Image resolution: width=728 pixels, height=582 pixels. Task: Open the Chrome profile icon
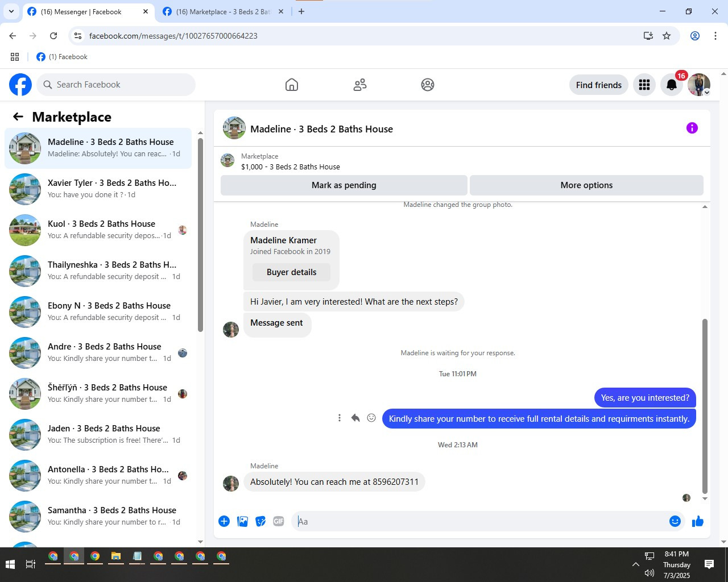tap(695, 36)
